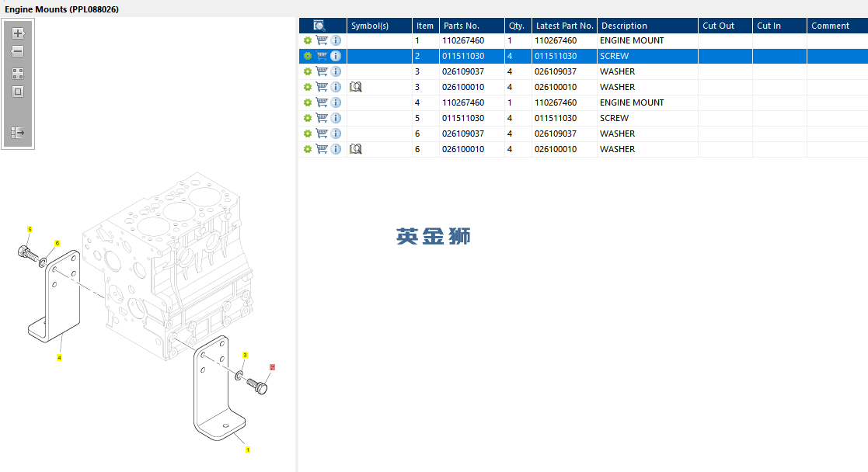
Task: Select callout 3 on the diagram
Action: tap(245, 355)
